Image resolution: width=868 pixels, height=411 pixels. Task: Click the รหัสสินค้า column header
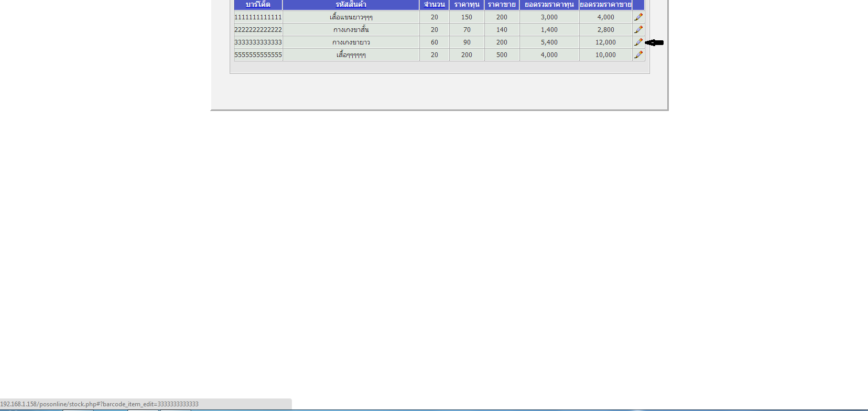351,5
